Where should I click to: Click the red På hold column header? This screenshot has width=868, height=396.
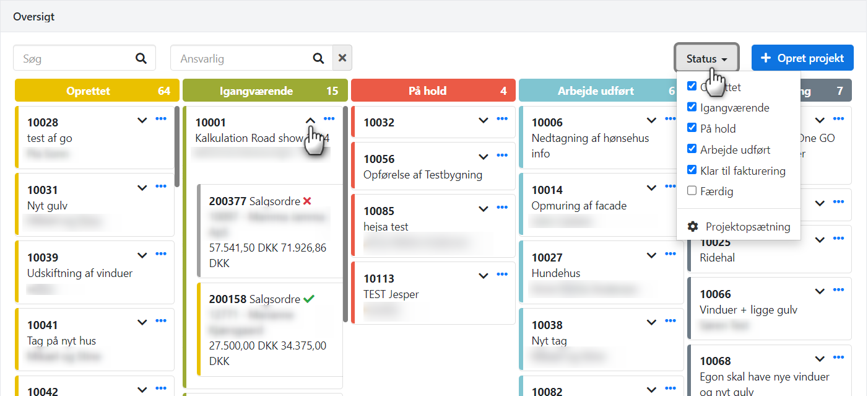[x=433, y=91]
